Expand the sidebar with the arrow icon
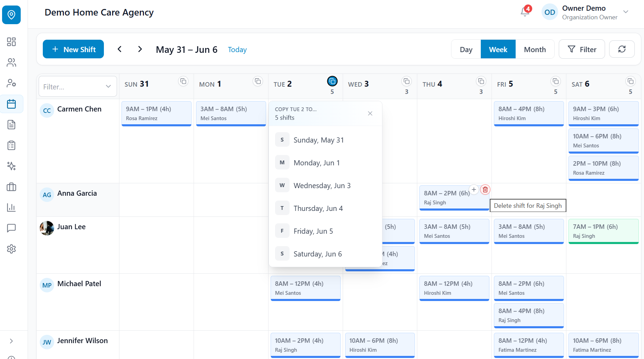 pos(11,341)
